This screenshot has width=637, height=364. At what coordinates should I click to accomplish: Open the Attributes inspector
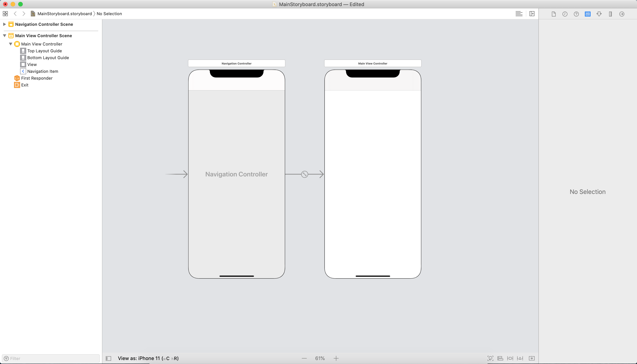(x=599, y=14)
